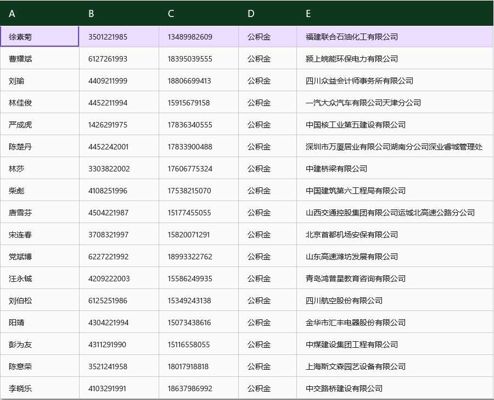Click the name cell 彭为友

[x=39, y=345]
